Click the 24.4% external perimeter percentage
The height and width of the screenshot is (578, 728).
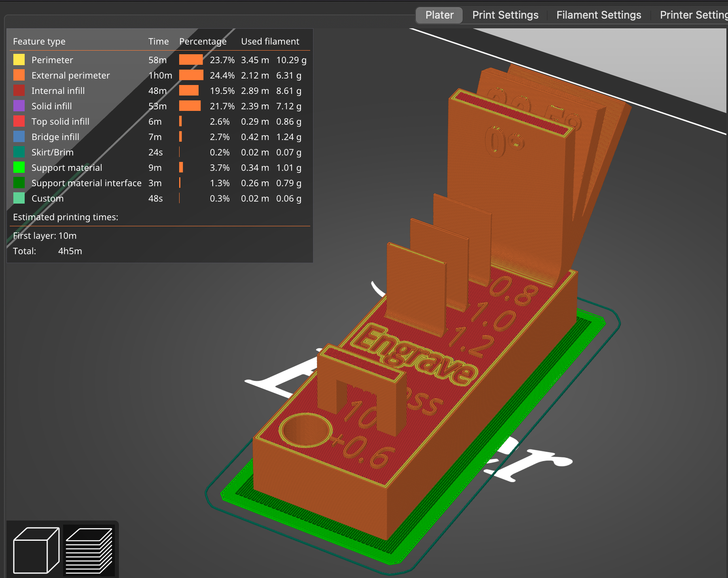coord(222,75)
